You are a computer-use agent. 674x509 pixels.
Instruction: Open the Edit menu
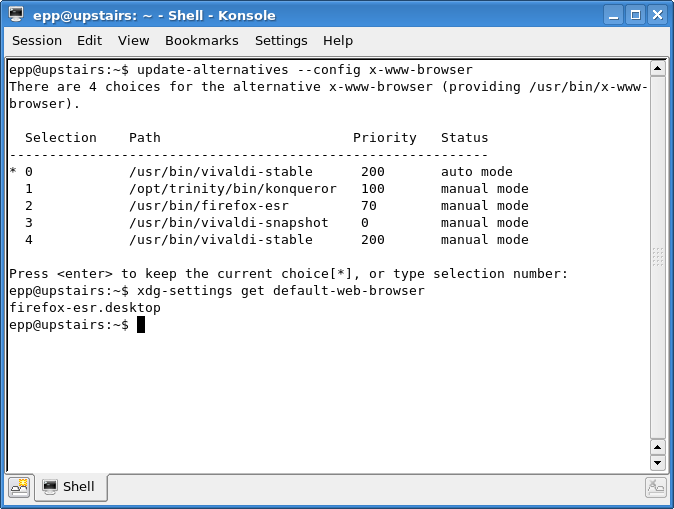point(89,40)
